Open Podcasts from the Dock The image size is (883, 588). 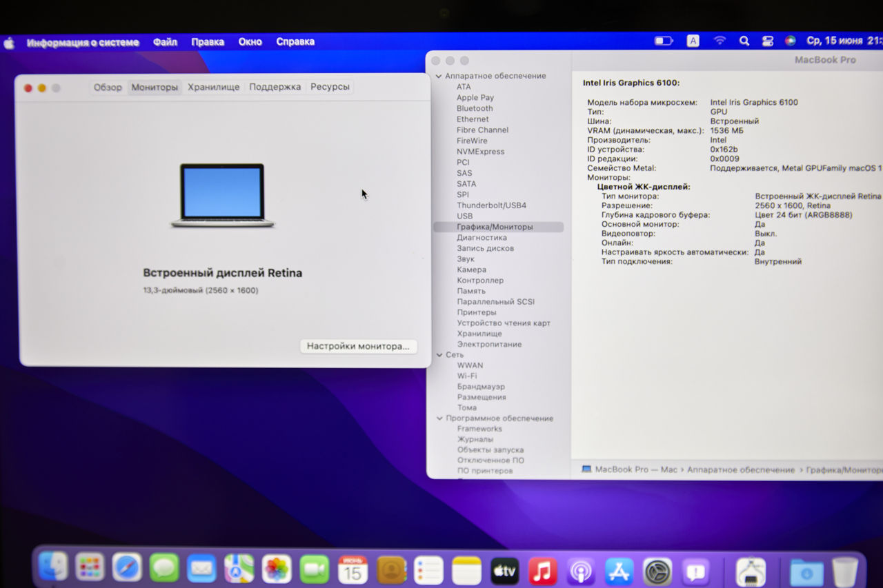581,571
